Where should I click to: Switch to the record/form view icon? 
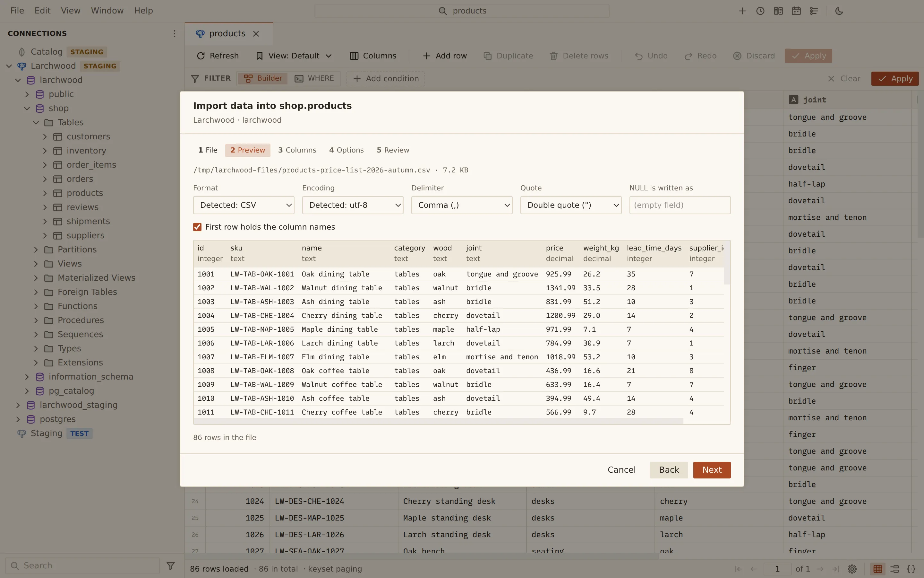pyautogui.click(x=894, y=569)
